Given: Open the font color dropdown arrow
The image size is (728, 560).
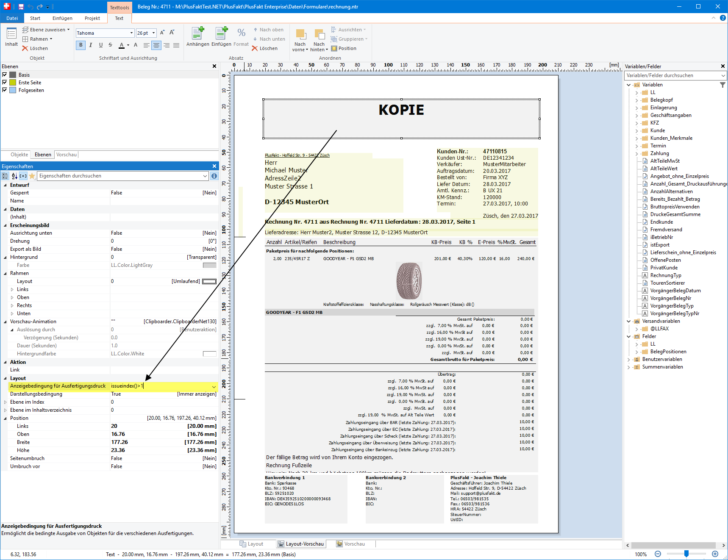Looking at the screenshot, I should pos(128,45).
